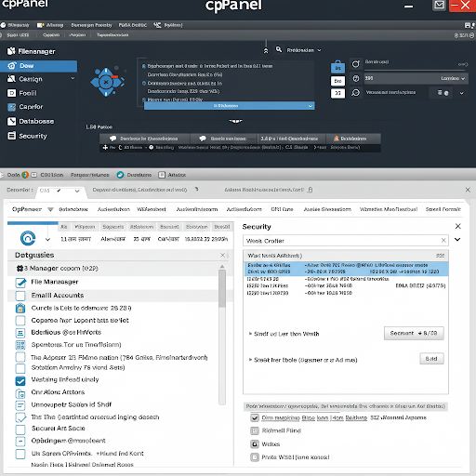Open Filemanager in the sidebar
This screenshot has width=476, height=476.
(x=31, y=51)
